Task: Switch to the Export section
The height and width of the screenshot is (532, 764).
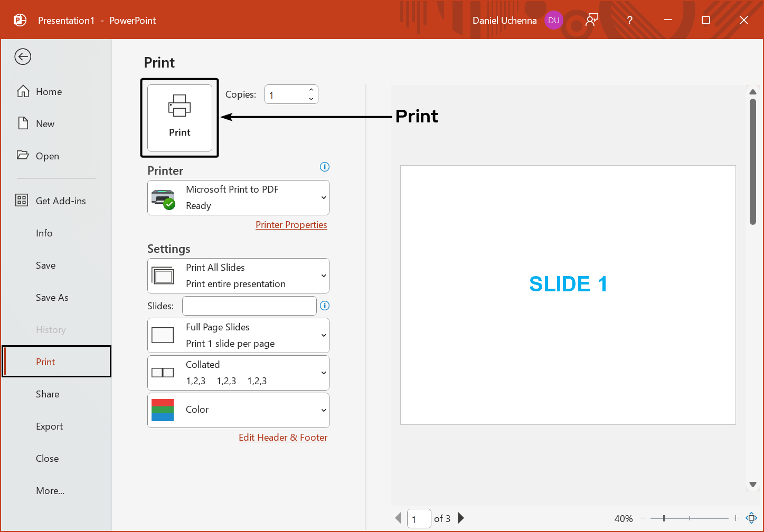Action: pos(49,426)
